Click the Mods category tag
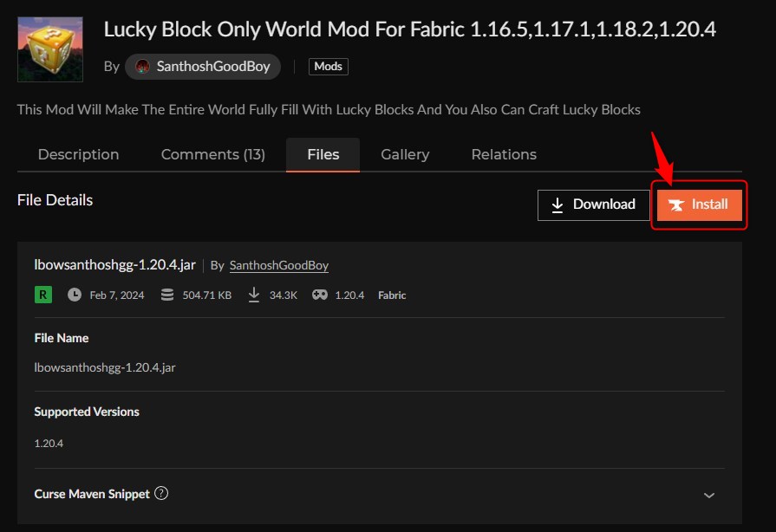 [328, 66]
